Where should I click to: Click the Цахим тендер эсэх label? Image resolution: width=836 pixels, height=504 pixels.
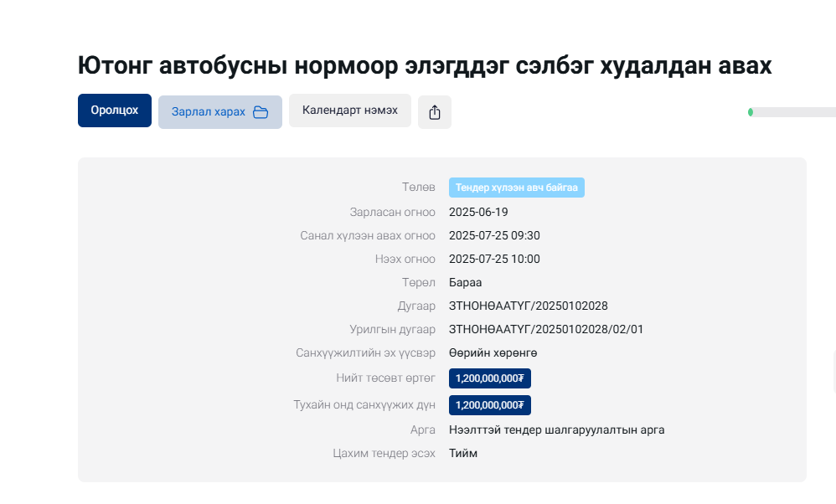click(384, 453)
